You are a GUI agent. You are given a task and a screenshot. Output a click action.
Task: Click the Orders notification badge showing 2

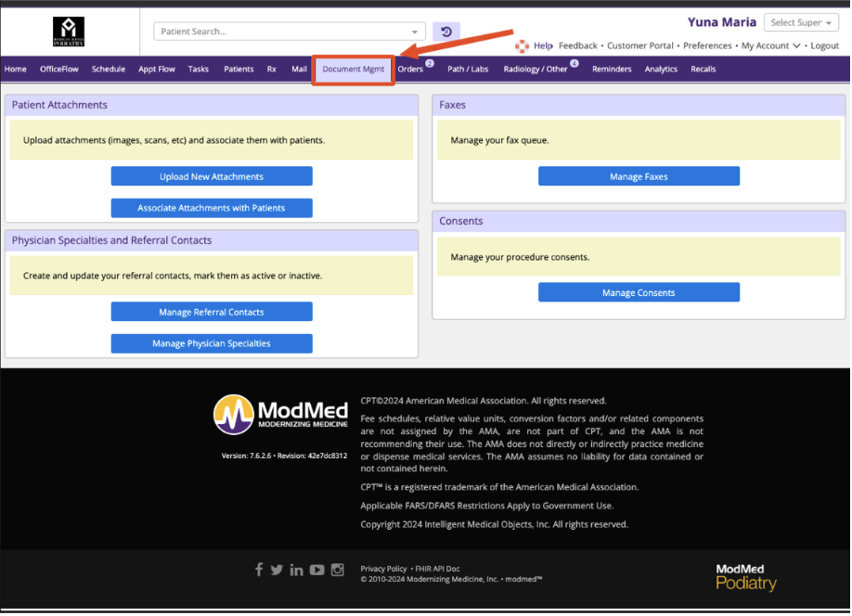coord(430,64)
